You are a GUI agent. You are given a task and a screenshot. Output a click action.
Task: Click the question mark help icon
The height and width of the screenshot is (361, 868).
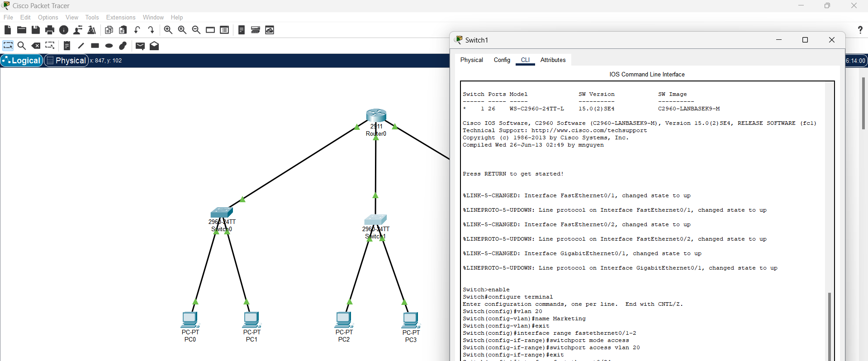860,30
